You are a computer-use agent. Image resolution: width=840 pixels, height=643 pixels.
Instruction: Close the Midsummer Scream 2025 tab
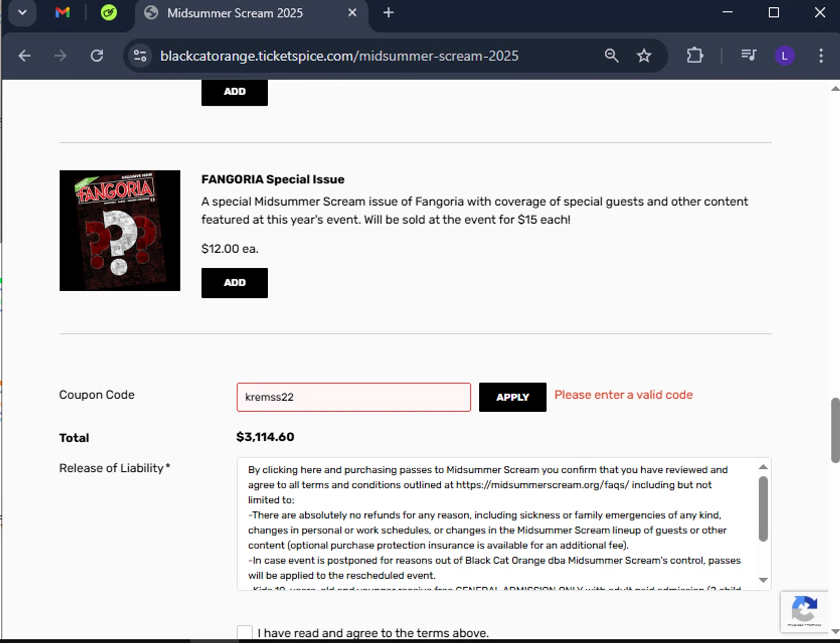point(352,12)
